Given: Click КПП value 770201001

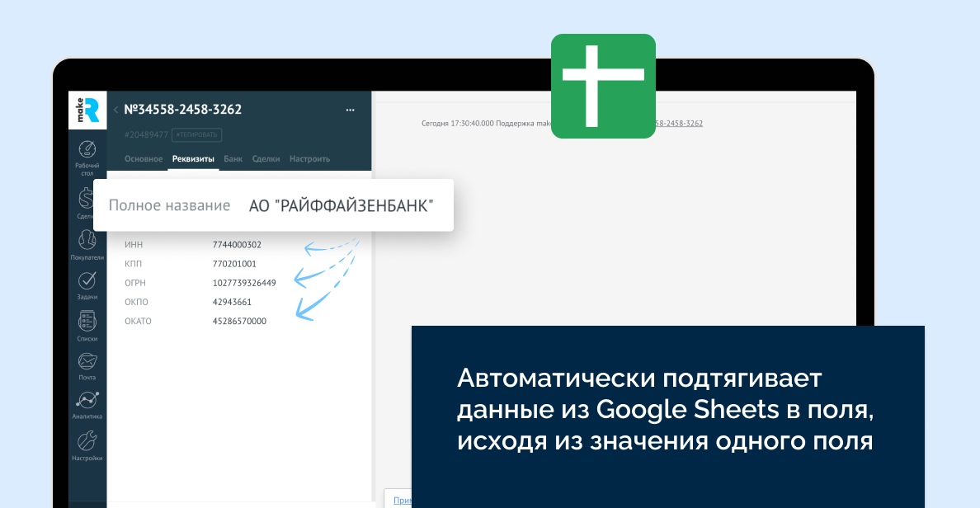Looking at the screenshot, I should coord(234,264).
